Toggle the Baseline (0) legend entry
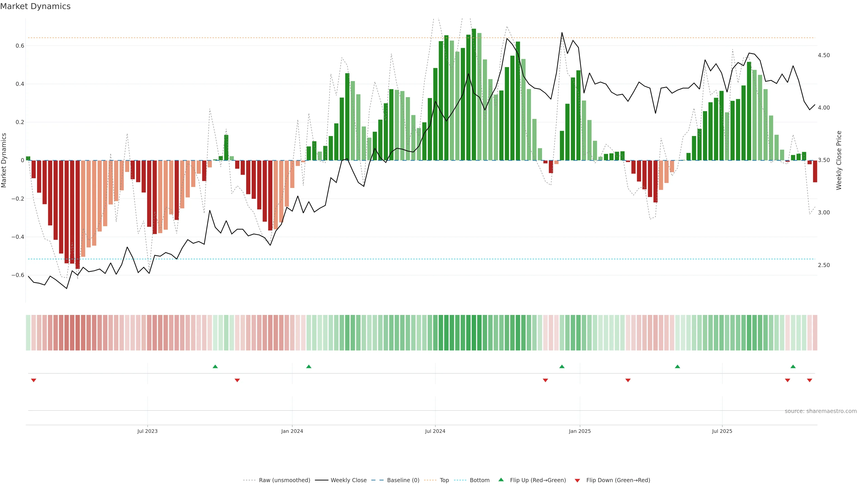 coord(403,480)
